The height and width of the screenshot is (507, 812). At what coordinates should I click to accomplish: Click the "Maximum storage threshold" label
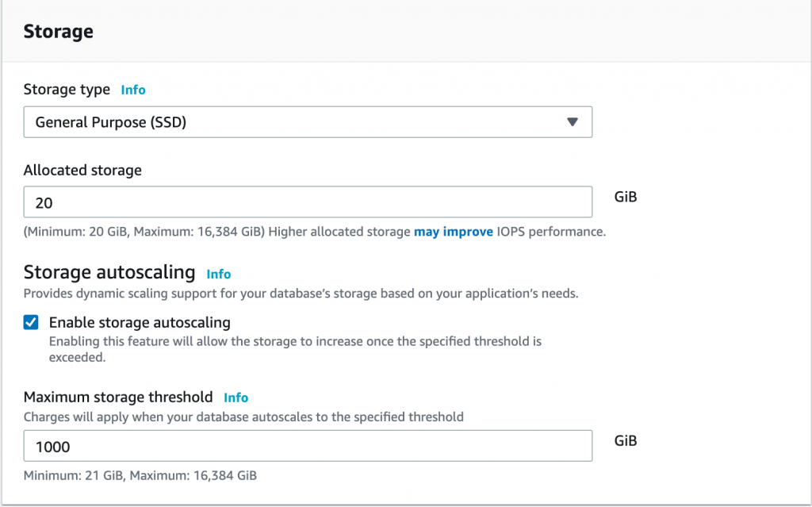point(118,397)
